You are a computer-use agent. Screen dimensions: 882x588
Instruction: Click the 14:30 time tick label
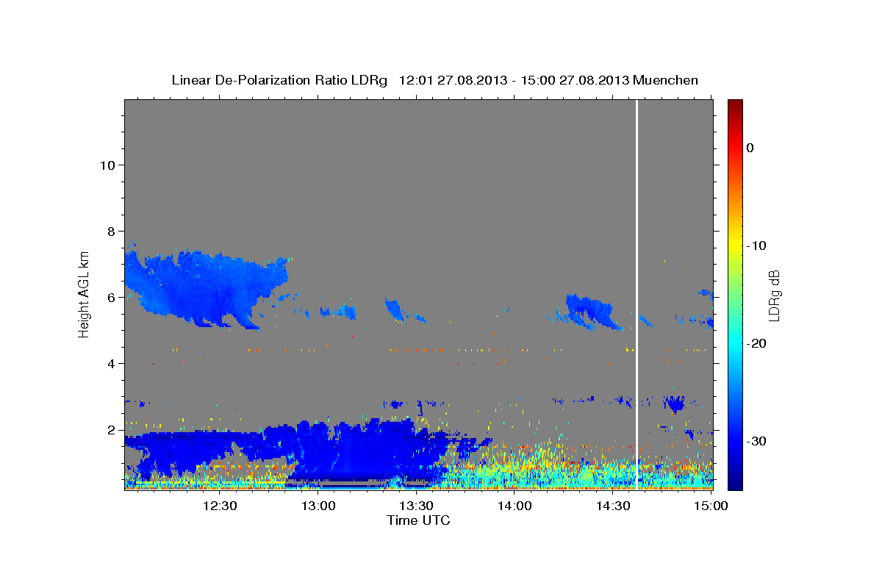click(x=612, y=506)
